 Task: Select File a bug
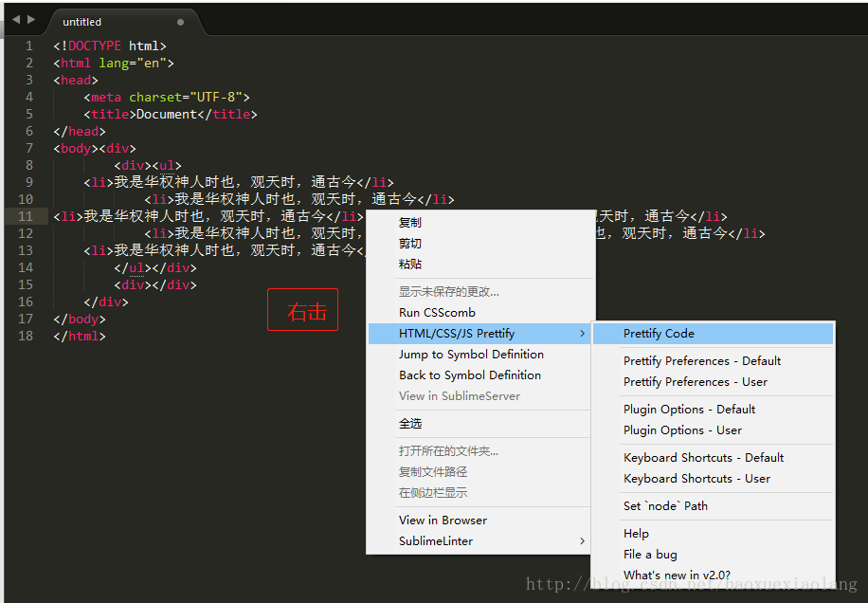click(x=713, y=555)
